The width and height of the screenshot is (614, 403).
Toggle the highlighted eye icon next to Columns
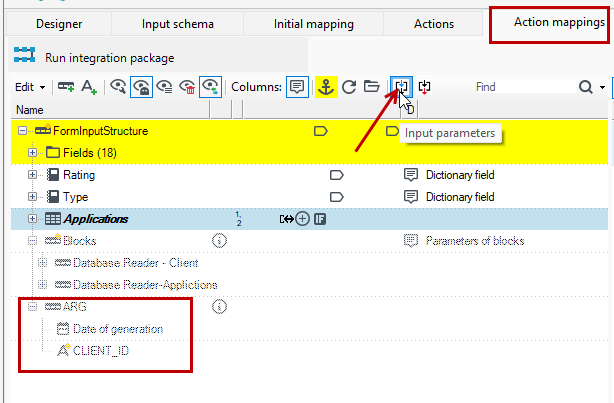tap(211, 87)
